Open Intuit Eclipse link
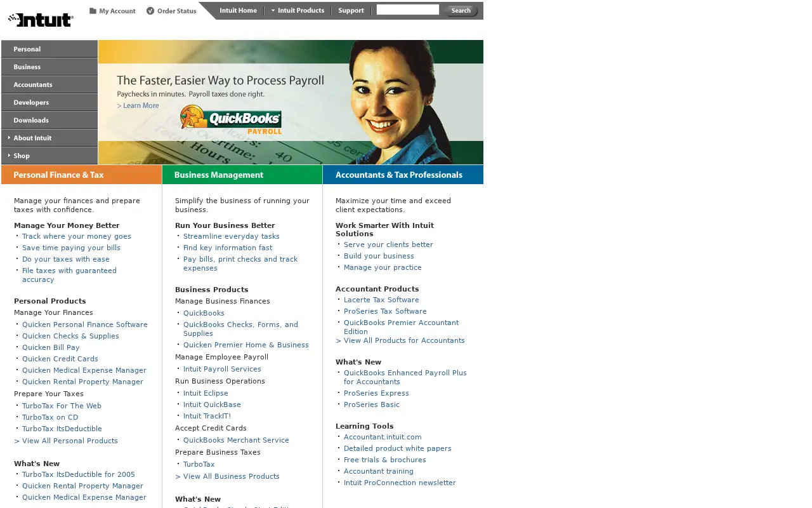The width and height of the screenshot is (812, 508). click(x=206, y=393)
